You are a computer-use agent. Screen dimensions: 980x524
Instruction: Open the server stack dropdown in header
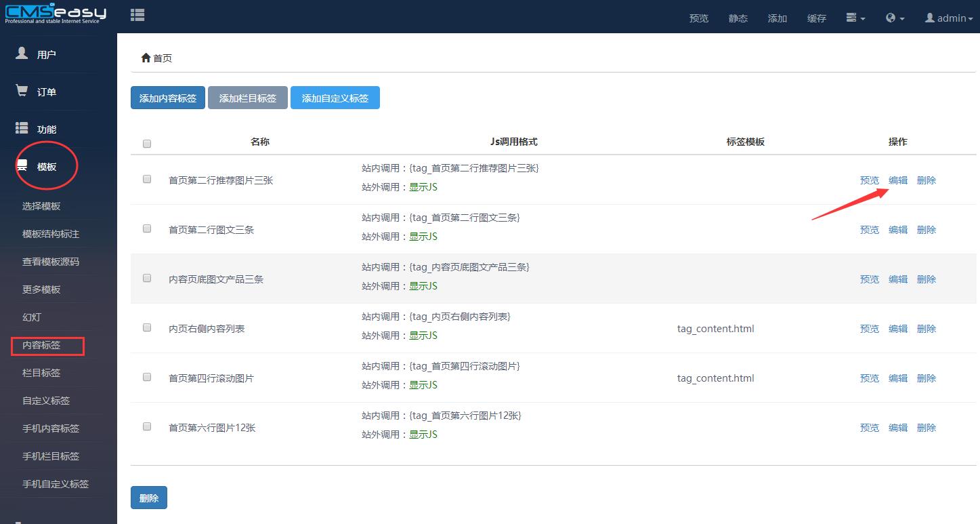(x=855, y=18)
